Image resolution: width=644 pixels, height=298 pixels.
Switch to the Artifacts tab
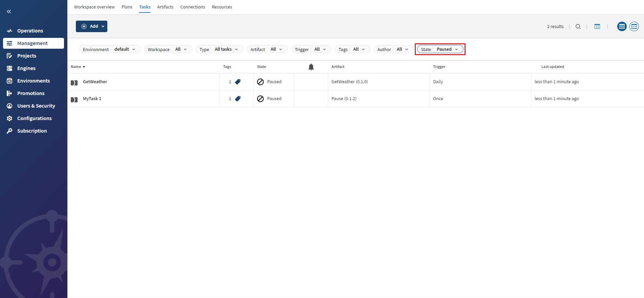pyautogui.click(x=165, y=7)
